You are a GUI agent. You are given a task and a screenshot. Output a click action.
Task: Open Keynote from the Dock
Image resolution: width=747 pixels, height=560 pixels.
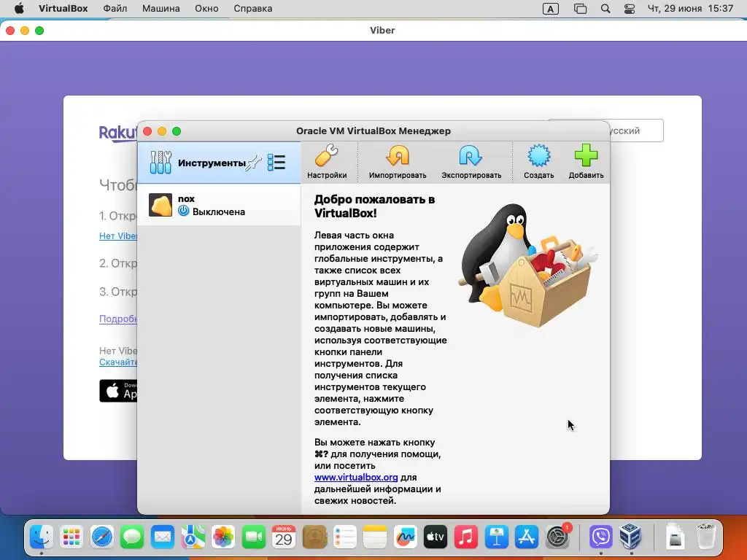tap(496, 537)
